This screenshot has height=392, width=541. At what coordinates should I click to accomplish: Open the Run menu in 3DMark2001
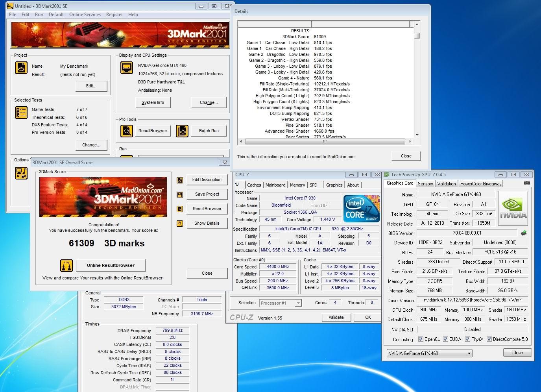coord(39,15)
